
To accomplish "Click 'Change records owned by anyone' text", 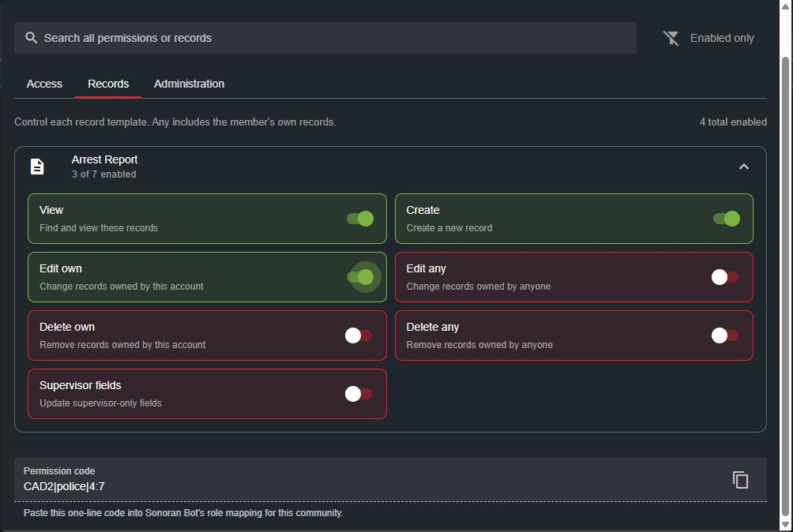I will coord(479,287).
